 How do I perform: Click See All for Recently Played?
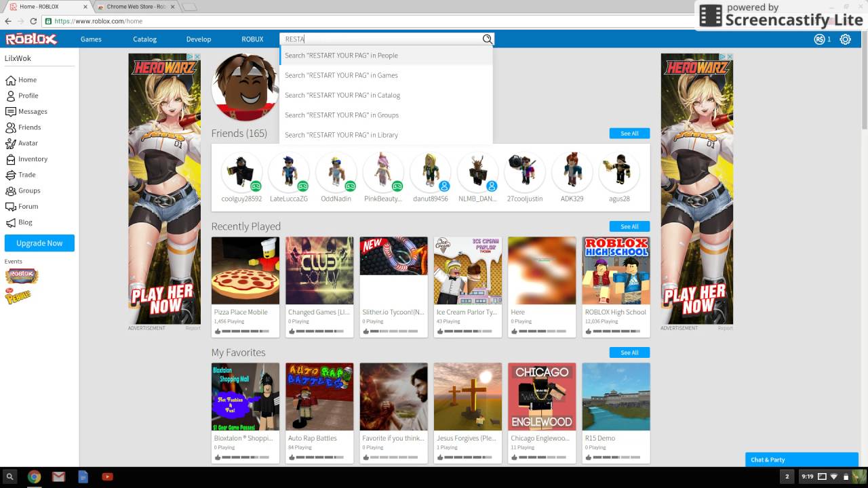tap(629, 226)
